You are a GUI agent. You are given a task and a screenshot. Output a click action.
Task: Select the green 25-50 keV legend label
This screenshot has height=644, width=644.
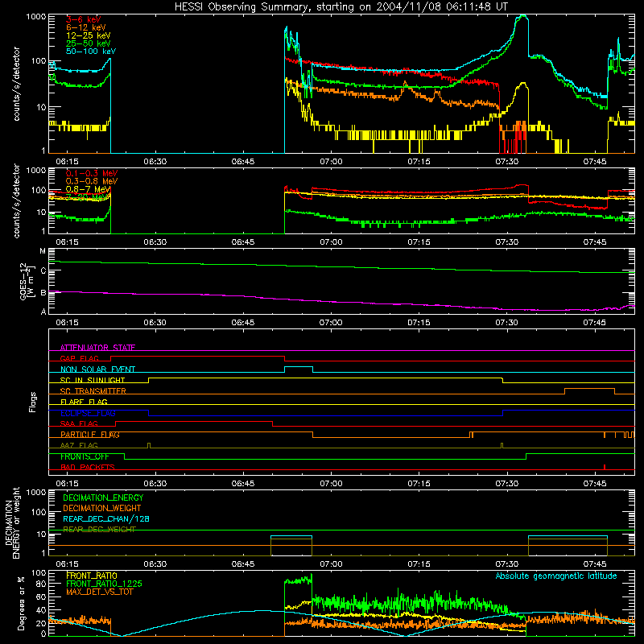pyautogui.click(x=89, y=43)
